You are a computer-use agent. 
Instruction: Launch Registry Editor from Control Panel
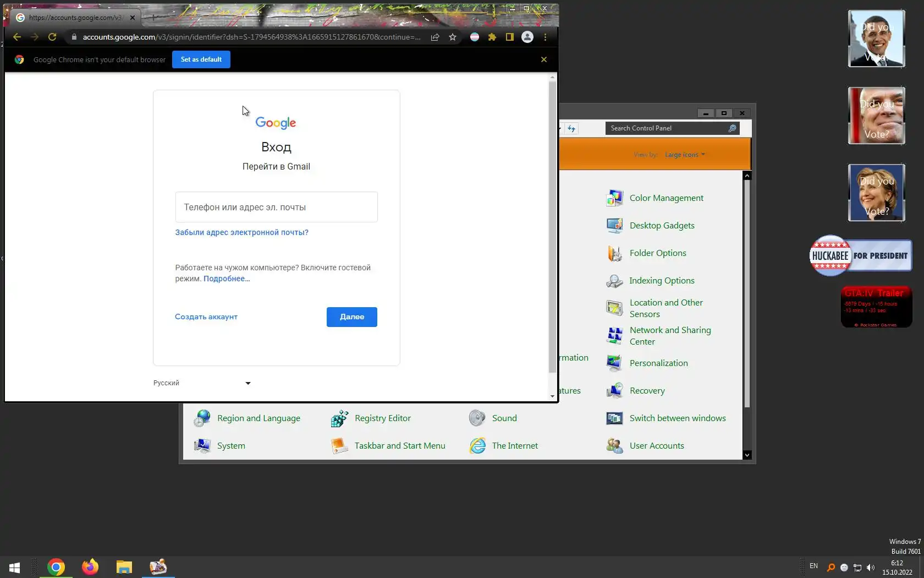[x=371, y=418]
